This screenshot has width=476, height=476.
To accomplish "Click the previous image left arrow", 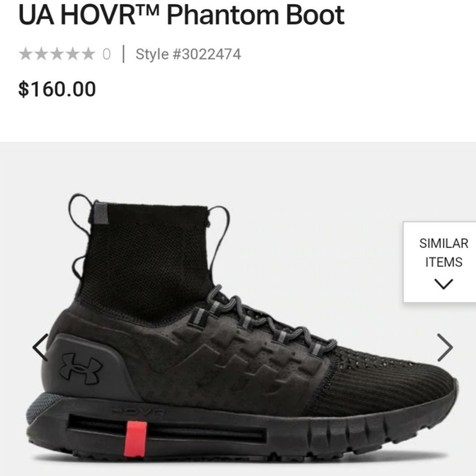I will click(40, 348).
